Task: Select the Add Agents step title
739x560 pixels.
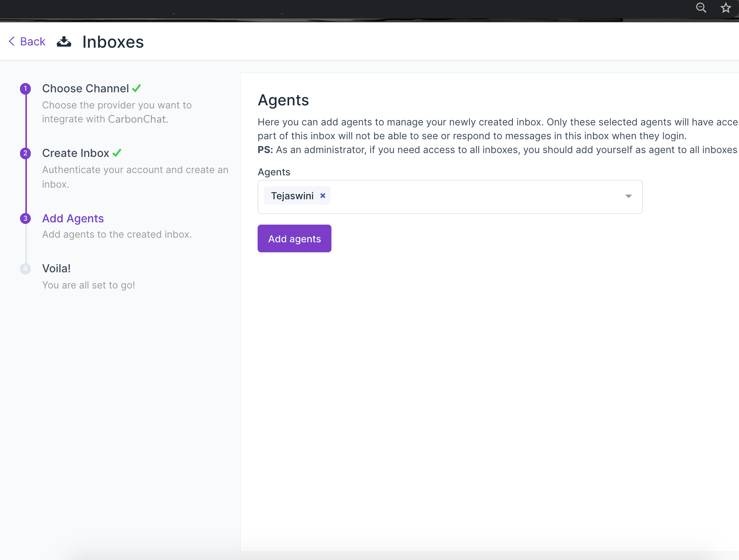Action: coord(73,218)
